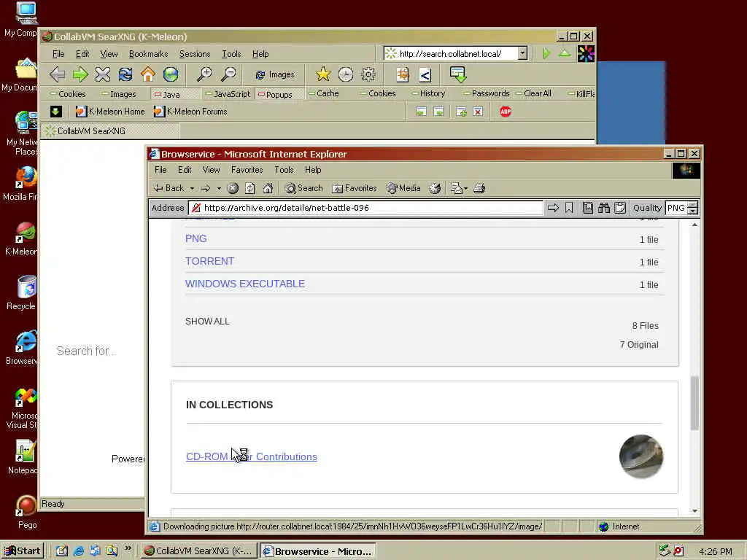Go to IE Home page icon
Image resolution: width=747 pixels, height=560 pixels.
pyautogui.click(x=268, y=188)
